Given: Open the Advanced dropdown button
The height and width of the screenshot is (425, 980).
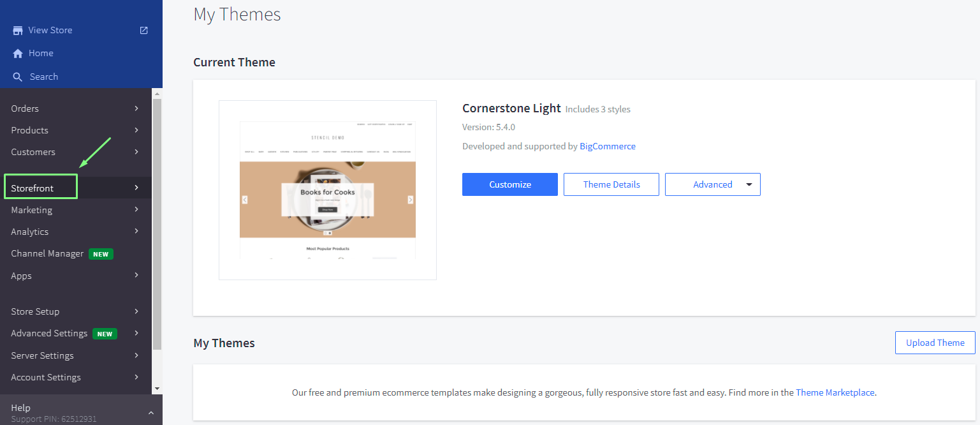Looking at the screenshot, I should (712, 184).
